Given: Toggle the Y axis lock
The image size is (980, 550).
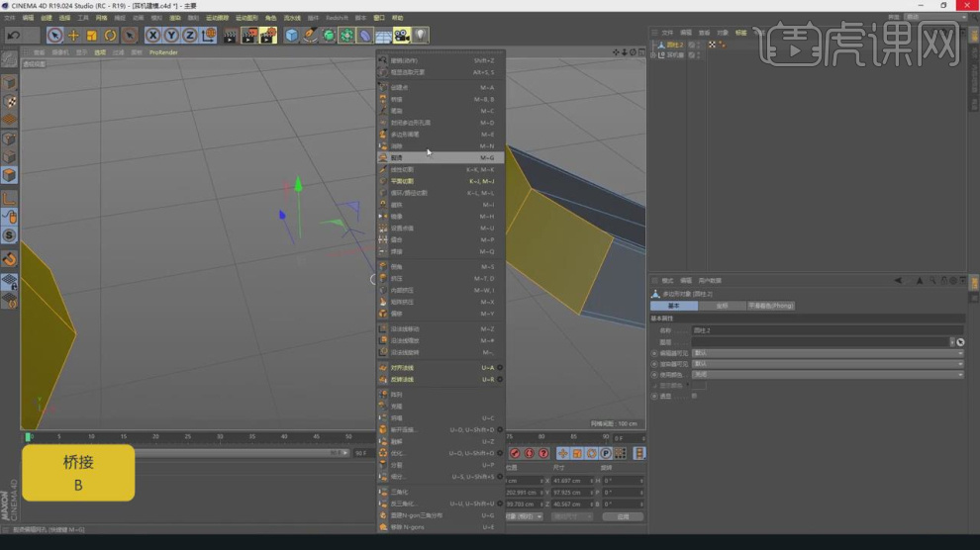Looking at the screenshot, I should [x=171, y=36].
